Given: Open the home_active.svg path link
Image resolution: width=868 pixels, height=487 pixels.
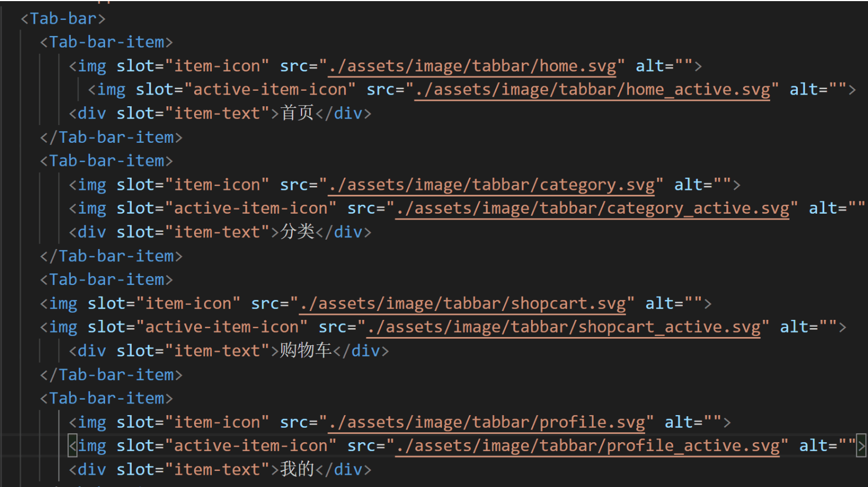Looking at the screenshot, I should pyautogui.click(x=592, y=90).
